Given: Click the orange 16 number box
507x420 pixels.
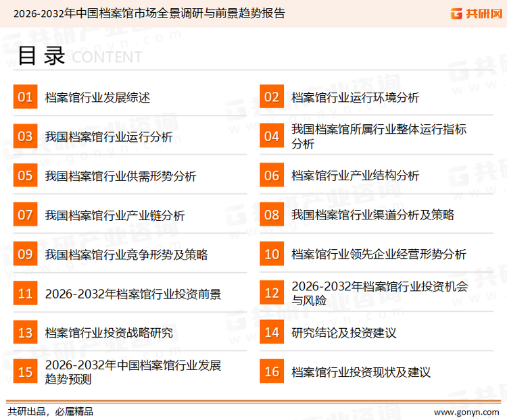Looking at the screenshot, I should pyautogui.click(x=272, y=371).
